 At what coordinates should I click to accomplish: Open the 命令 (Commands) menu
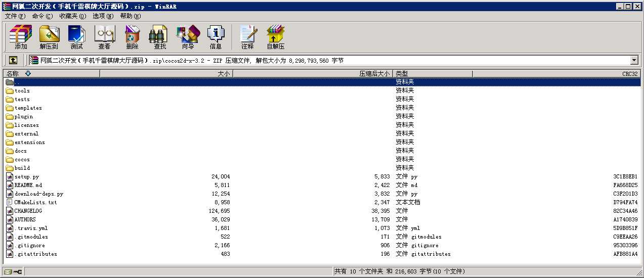click(x=42, y=16)
